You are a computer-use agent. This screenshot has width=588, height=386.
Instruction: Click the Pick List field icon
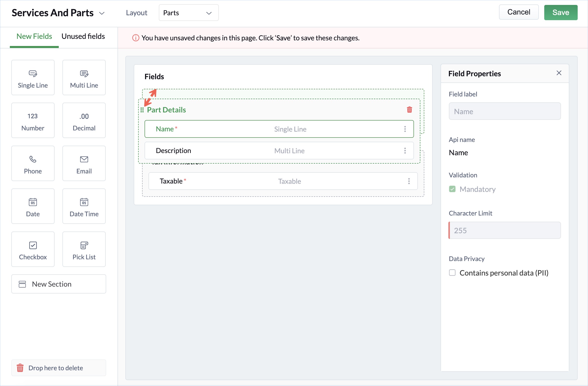[84, 245]
